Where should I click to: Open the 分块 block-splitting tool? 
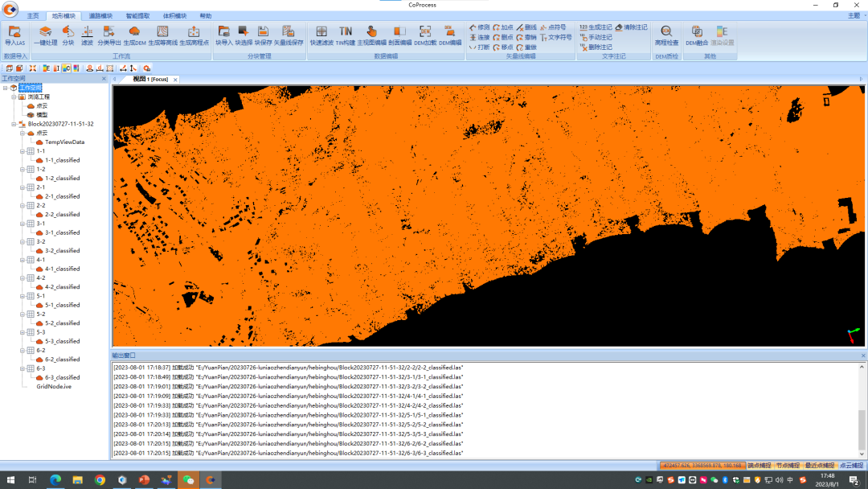click(x=68, y=35)
